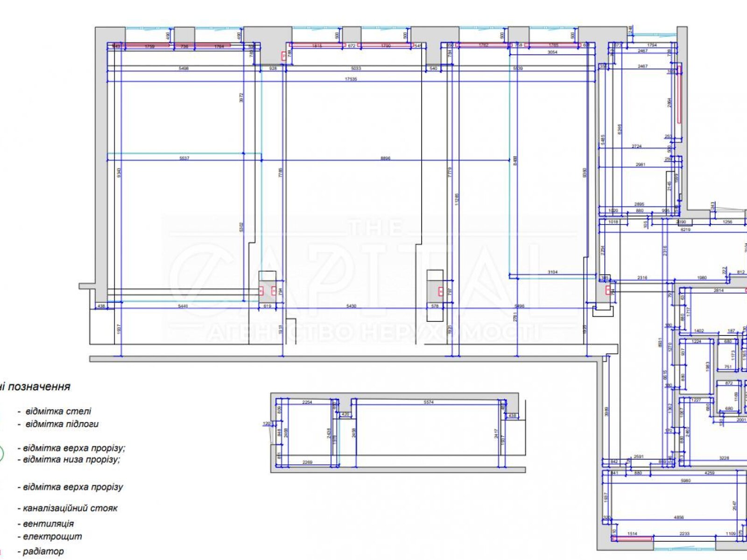747x560 pixels.
Task: Select the dimension value "5498"
Action: (183, 69)
